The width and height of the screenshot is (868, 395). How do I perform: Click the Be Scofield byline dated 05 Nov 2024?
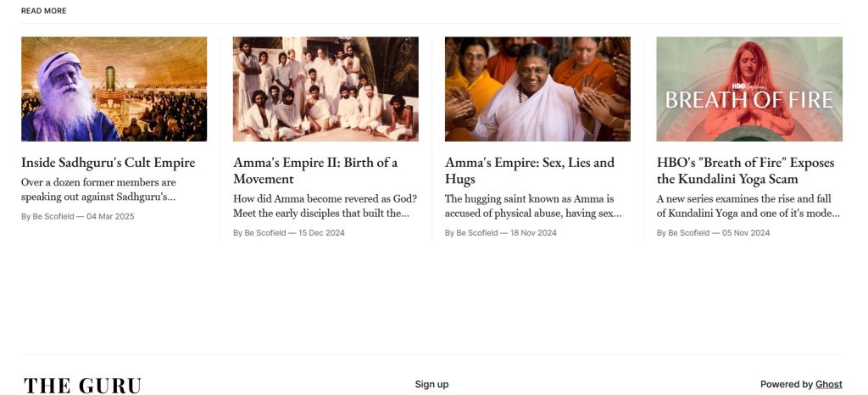pos(713,233)
